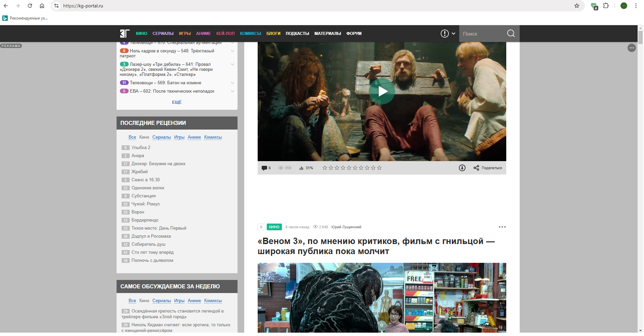Open Осаждённая крепость Злой город article

pyautogui.click(x=173, y=314)
